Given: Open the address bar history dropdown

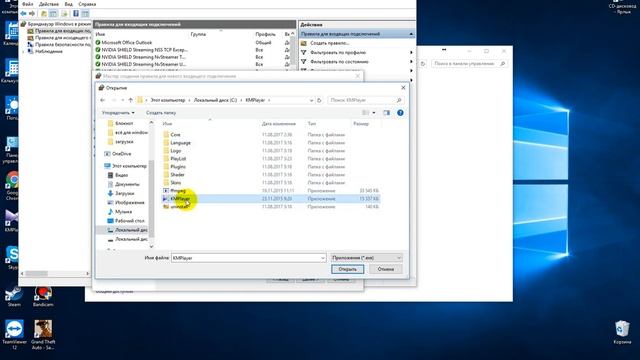Looking at the screenshot, I should point(311,100).
